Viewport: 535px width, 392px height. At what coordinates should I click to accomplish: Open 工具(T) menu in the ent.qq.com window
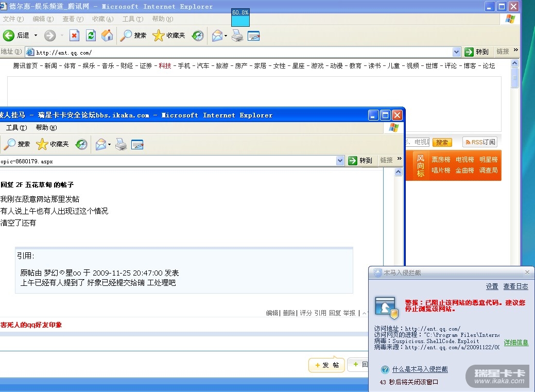pyautogui.click(x=133, y=19)
